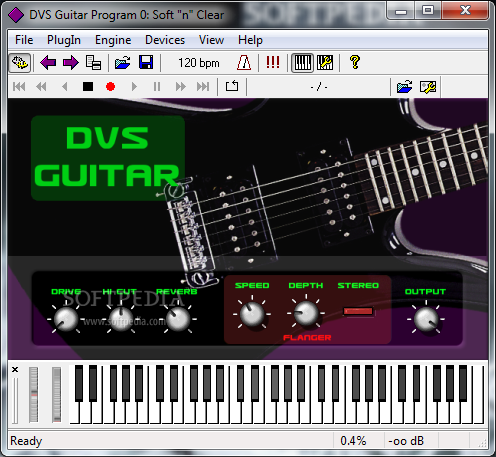This screenshot has height=457, width=496.
Task: Click the flanger SPEED knob
Action: 252,314
